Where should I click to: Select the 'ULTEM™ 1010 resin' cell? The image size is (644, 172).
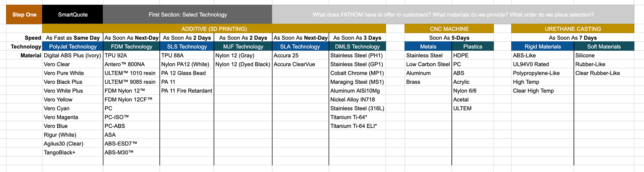[x=131, y=73]
